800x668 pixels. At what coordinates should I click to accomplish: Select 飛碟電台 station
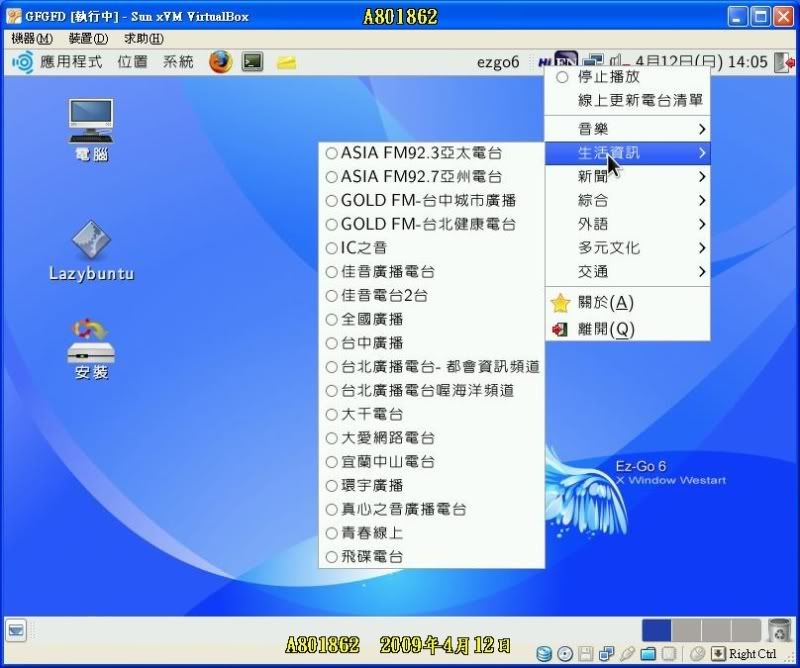tap(432, 557)
